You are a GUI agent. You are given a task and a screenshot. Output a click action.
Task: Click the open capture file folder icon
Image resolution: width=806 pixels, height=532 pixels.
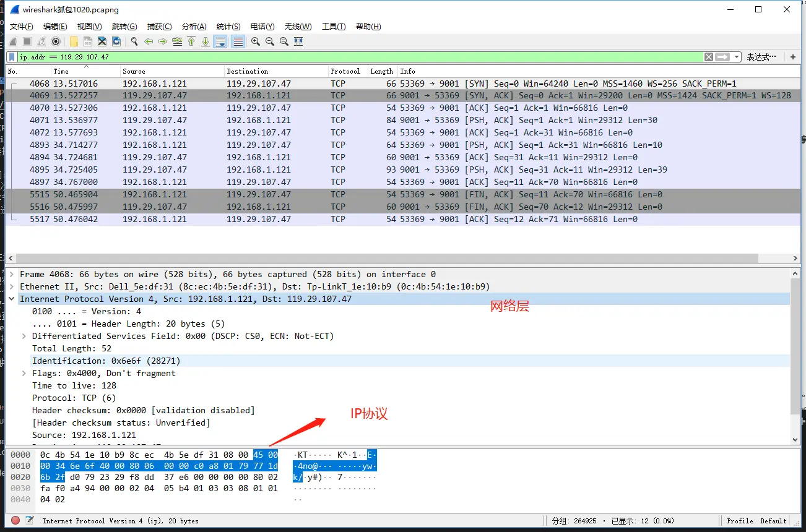tap(74, 41)
